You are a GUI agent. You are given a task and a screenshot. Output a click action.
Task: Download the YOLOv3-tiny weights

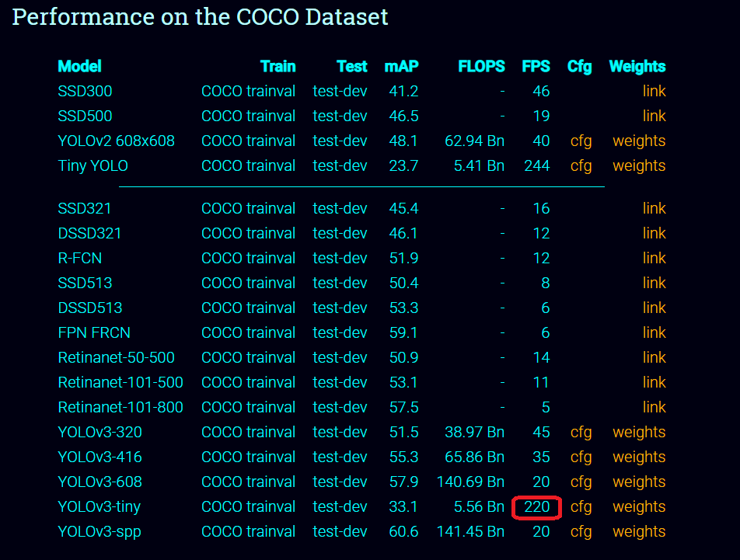639,506
